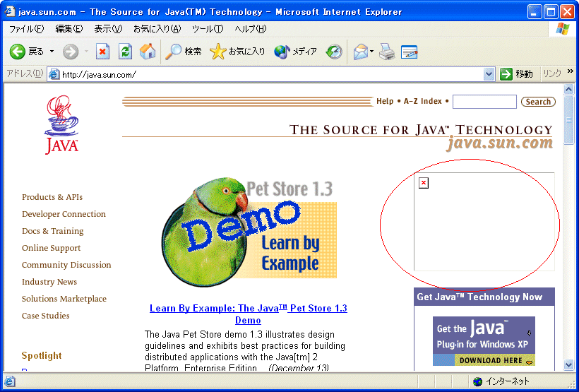The width and height of the screenshot is (579, 392).
Task: Click the Pet Store 1.3 parrot image
Action: (x=249, y=232)
